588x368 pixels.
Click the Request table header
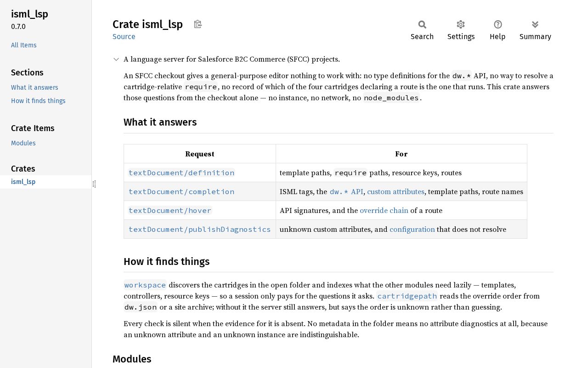[200, 154]
